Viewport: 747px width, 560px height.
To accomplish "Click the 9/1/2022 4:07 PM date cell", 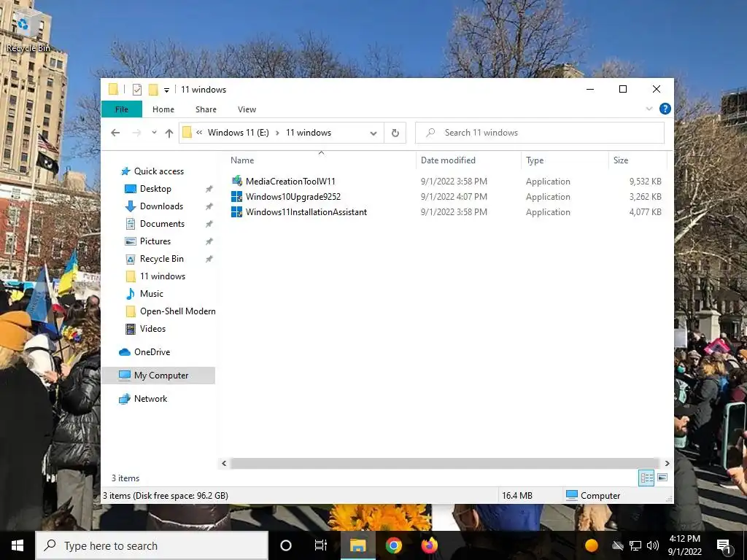I will click(454, 197).
